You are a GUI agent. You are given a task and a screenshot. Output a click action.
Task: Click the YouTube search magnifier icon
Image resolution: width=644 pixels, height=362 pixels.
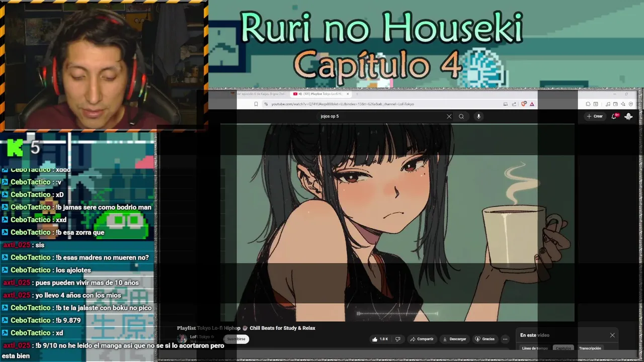[461, 116]
